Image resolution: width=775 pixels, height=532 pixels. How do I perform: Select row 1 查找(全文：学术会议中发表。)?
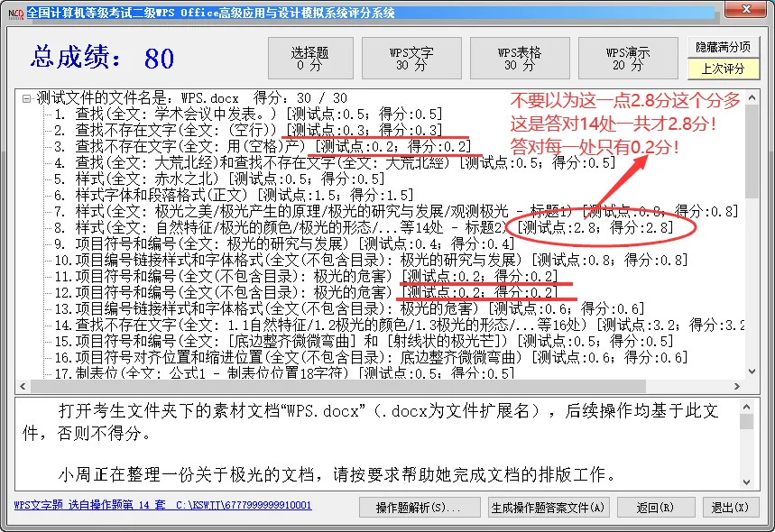click(x=249, y=115)
